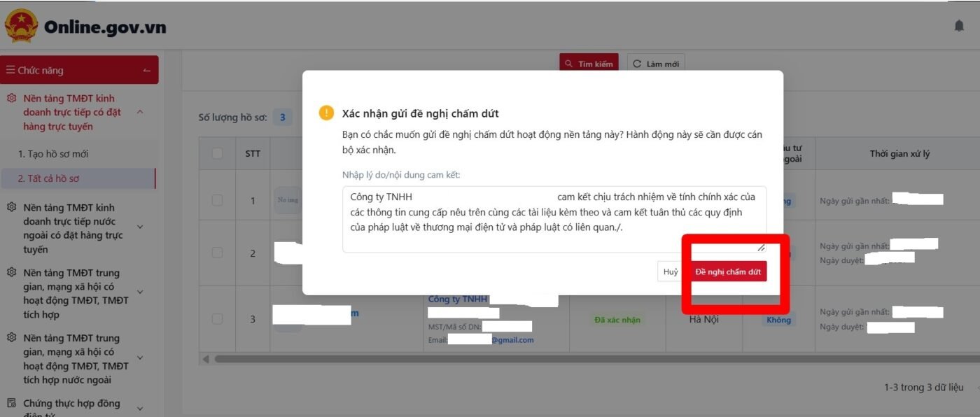Screen dimensions: 980x417
Task: Open "1. Tạo hồ sơ mới"
Action: click(x=53, y=154)
